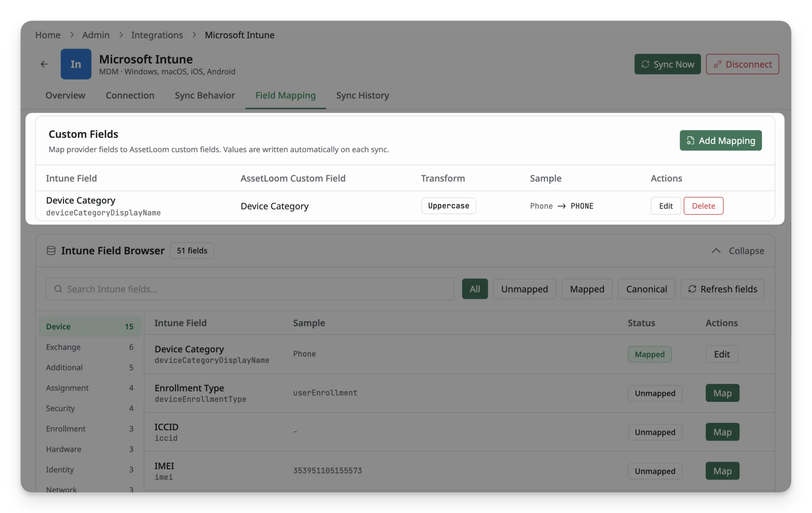This screenshot has width=812, height=513.
Task: Filter by Canonical fields
Action: pos(646,289)
